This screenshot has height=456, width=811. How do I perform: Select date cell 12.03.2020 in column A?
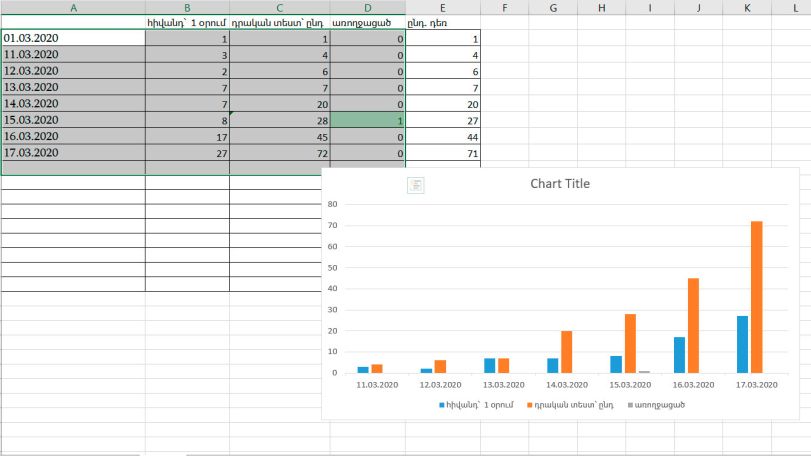tap(73, 71)
